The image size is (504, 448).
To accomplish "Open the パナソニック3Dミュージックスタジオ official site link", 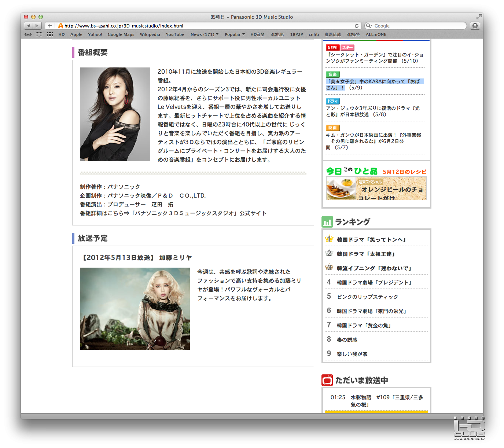I will [x=198, y=213].
